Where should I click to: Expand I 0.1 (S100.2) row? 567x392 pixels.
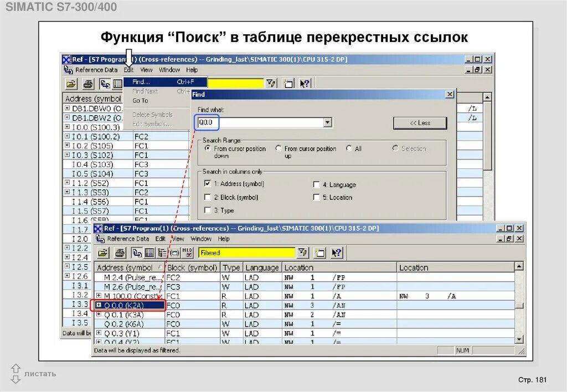click(x=67, y=136)
